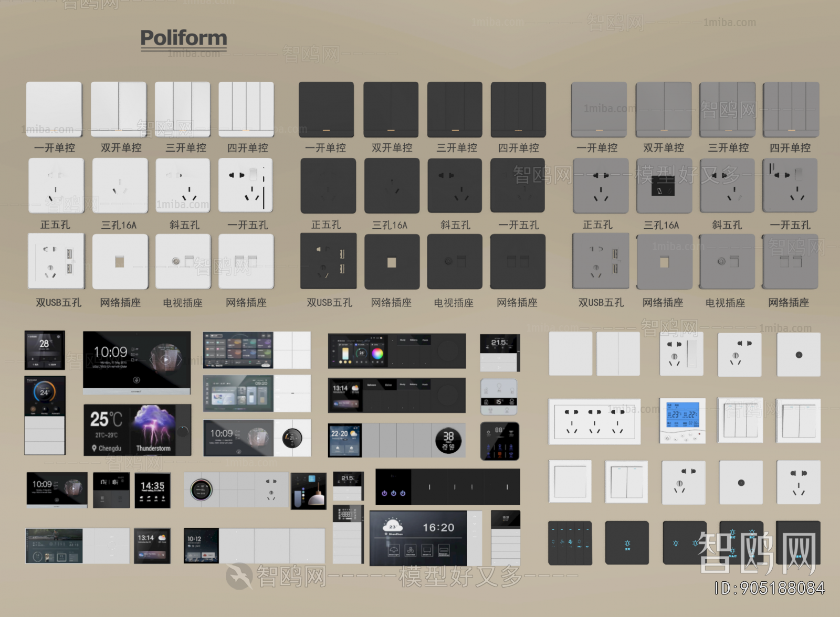Viewport: 840px width, 617px height.
Task: Click the white 网络插座 network socket
Action: (x=120, y=261)
